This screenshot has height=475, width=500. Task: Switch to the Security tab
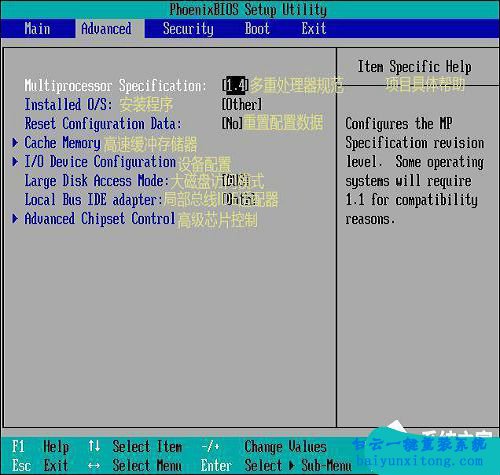coord(188,29)
